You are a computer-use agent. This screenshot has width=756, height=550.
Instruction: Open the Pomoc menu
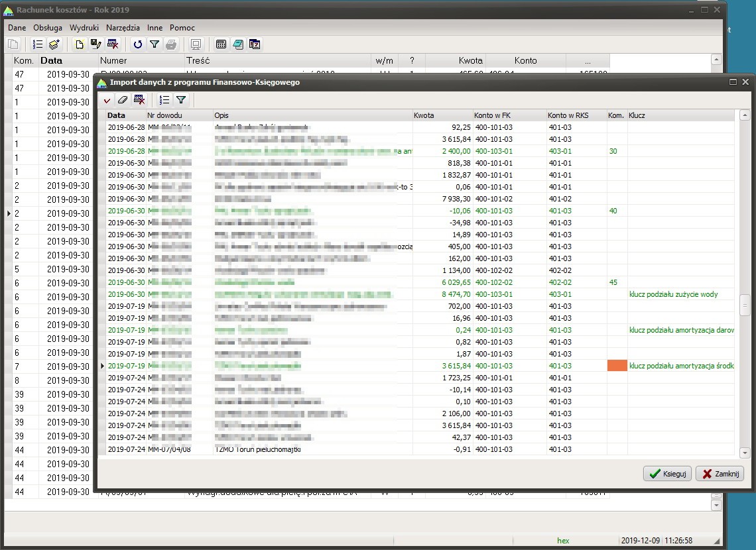pyautogui.click(x=182, y=28)
